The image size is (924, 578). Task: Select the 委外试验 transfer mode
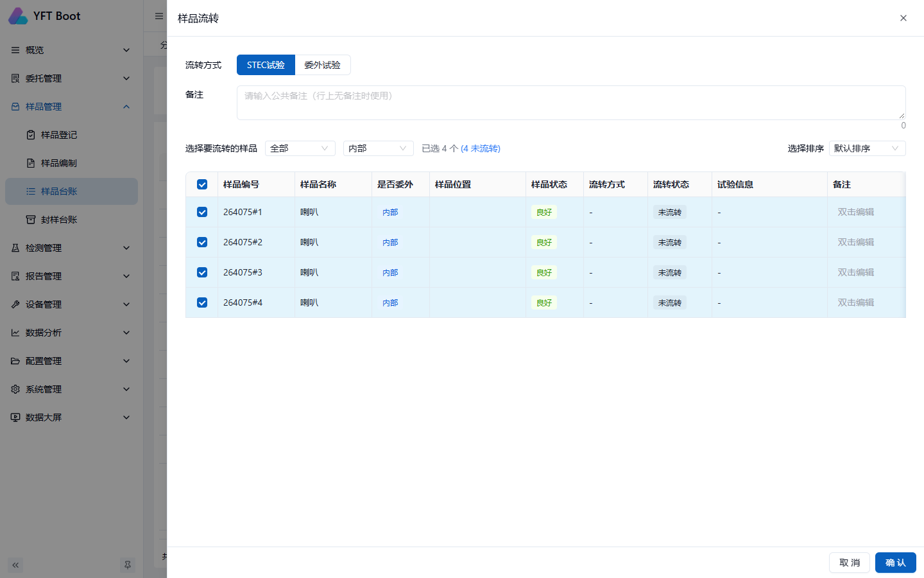(323, 65)
